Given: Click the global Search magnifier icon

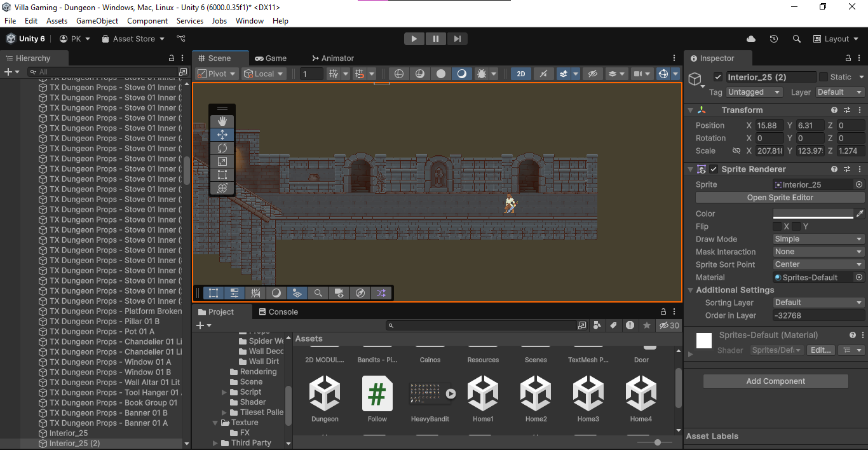Looking at the screenshot, I should point(797,39).
